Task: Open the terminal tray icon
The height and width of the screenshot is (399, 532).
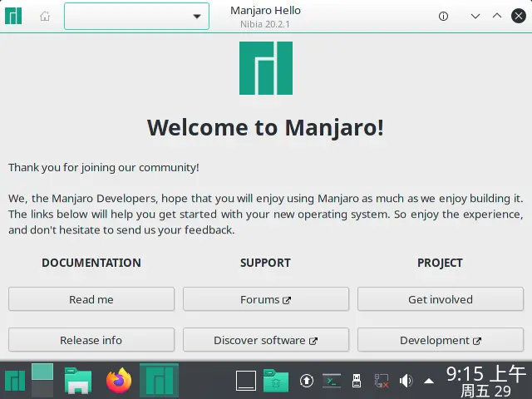Action: point(332,381)
